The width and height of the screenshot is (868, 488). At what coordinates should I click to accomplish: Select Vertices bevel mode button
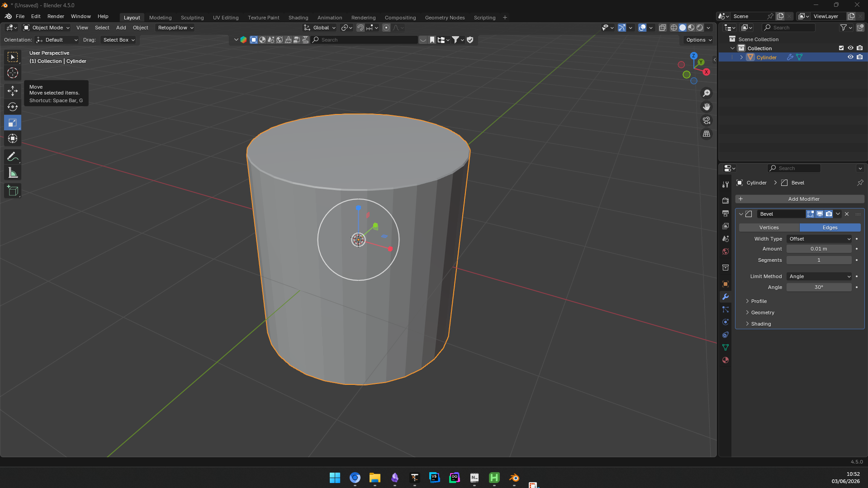[x=769, y=227]
